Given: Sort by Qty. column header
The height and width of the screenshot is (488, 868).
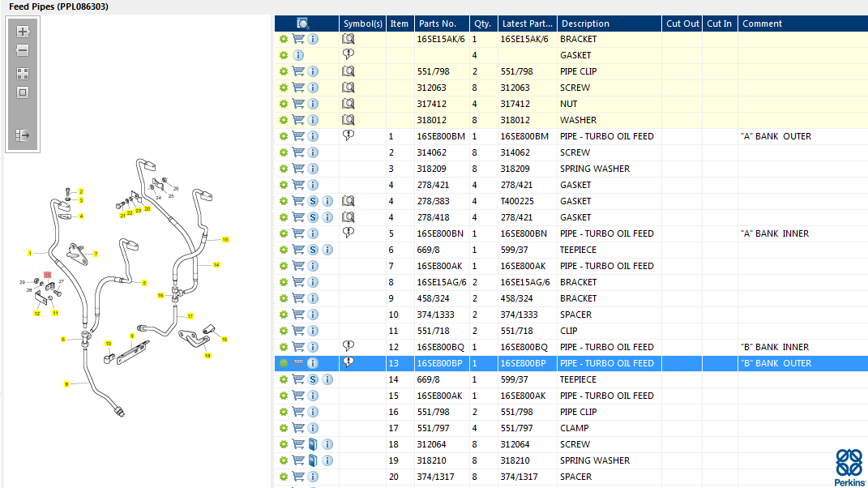Looking at the screenshot, I should (483, 24).
